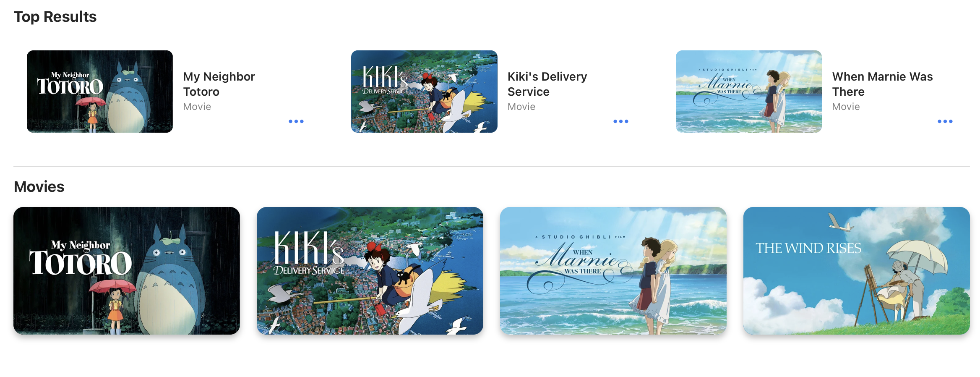The height and width of the screenshot is (377, 980).
Task: Click the Movie label under My Neighbor Totoro
Action: pos(197,107)
